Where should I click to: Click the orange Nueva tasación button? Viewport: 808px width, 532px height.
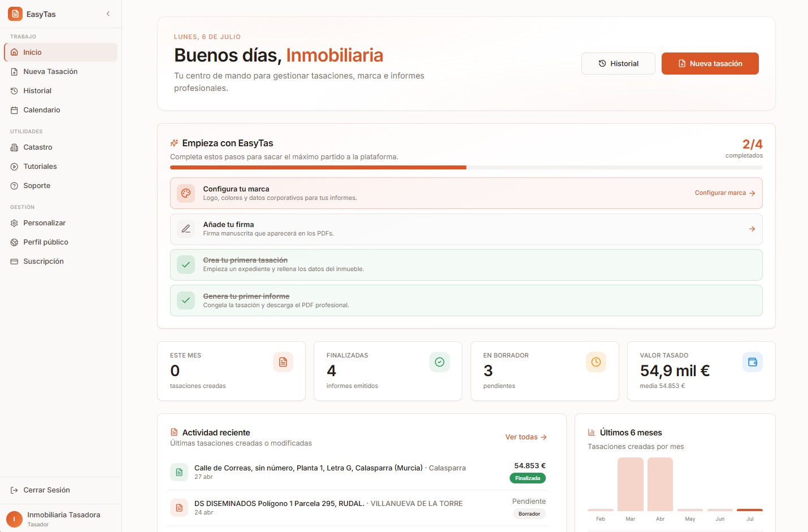click(x=710, y=64)
